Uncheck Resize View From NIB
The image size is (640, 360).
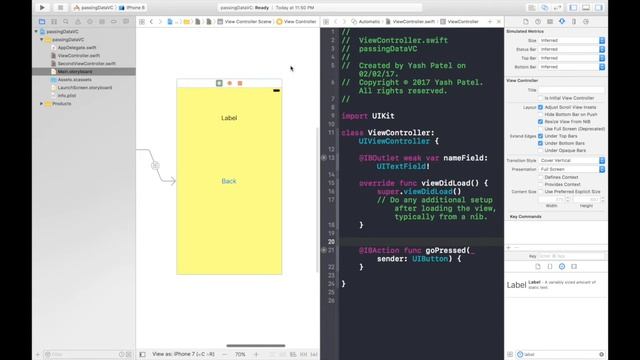pos(540,122)
